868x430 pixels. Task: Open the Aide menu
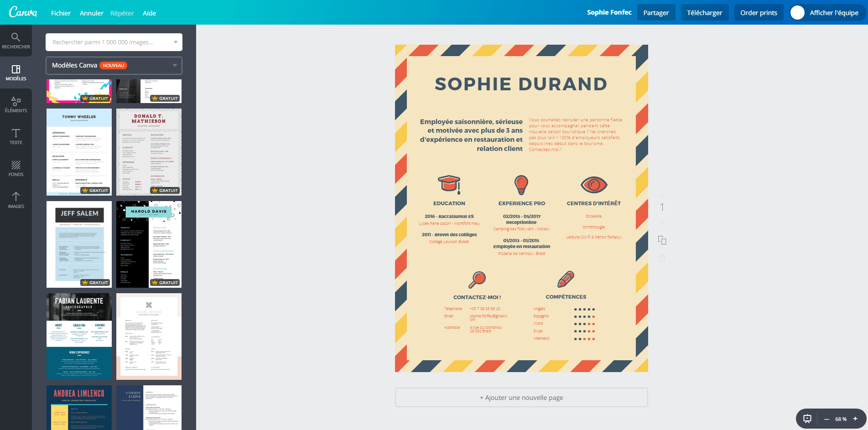(x=149, y=13)
